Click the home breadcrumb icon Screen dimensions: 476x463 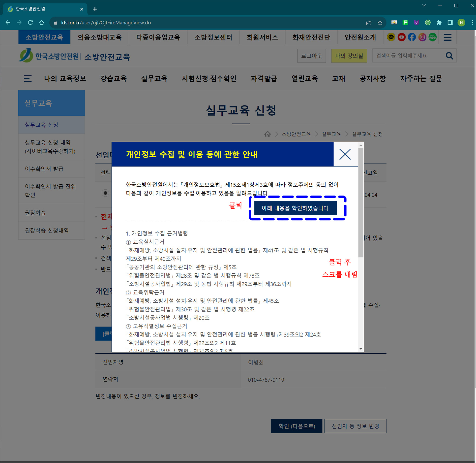pos(268,134)
